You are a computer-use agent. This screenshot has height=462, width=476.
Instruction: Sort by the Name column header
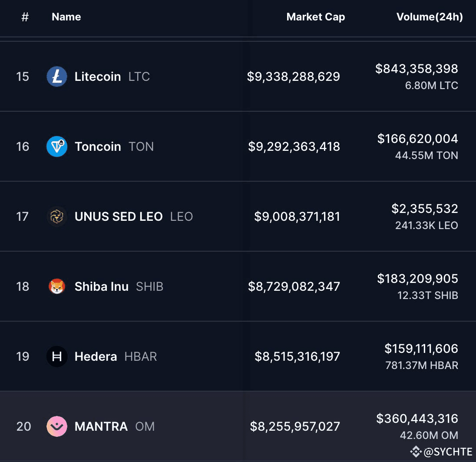coord(66,17)
